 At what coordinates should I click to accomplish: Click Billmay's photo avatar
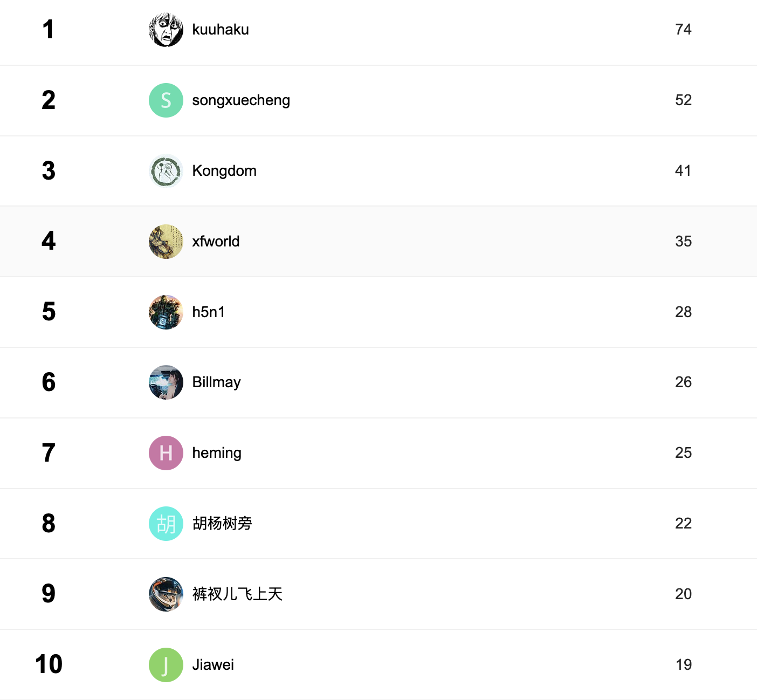point(166,382)
